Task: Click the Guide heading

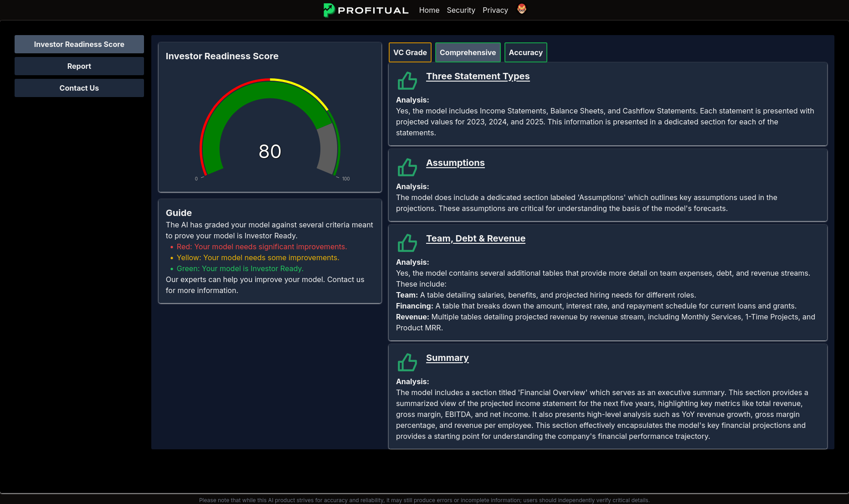Action: point(179,213)
